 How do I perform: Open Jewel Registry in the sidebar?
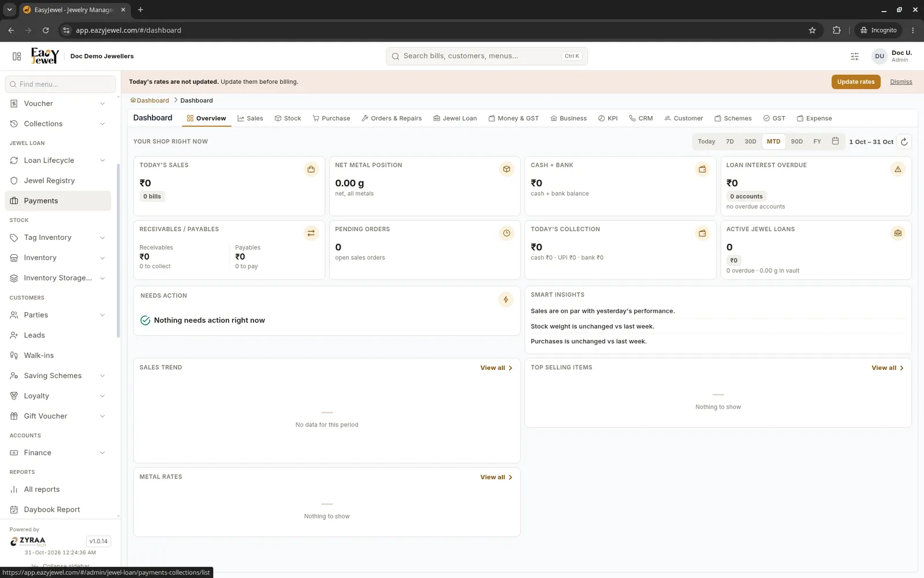point(58,180)
